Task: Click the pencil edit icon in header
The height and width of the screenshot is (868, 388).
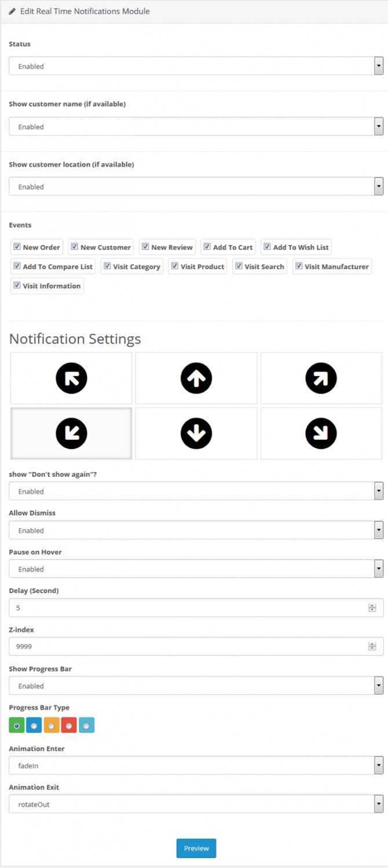Action: [x=12, y=12]
